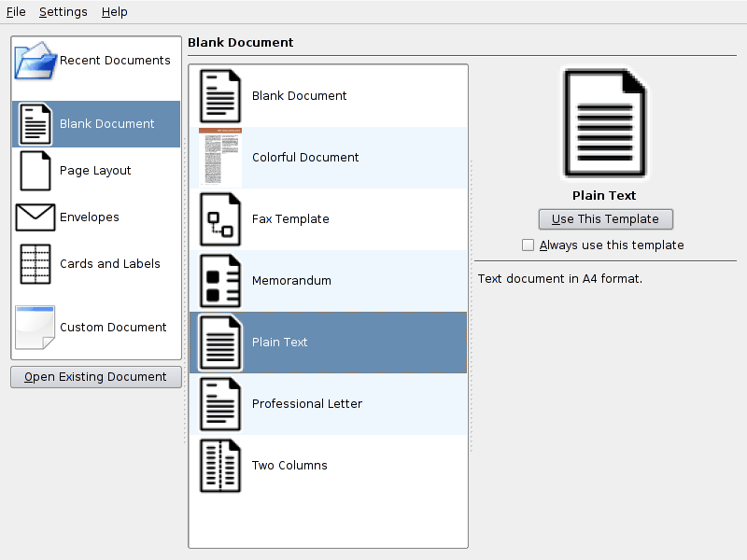The image size is (747, 560).
Task: Enable Always use this template checkbox
Action: click(x=529, y=245)
